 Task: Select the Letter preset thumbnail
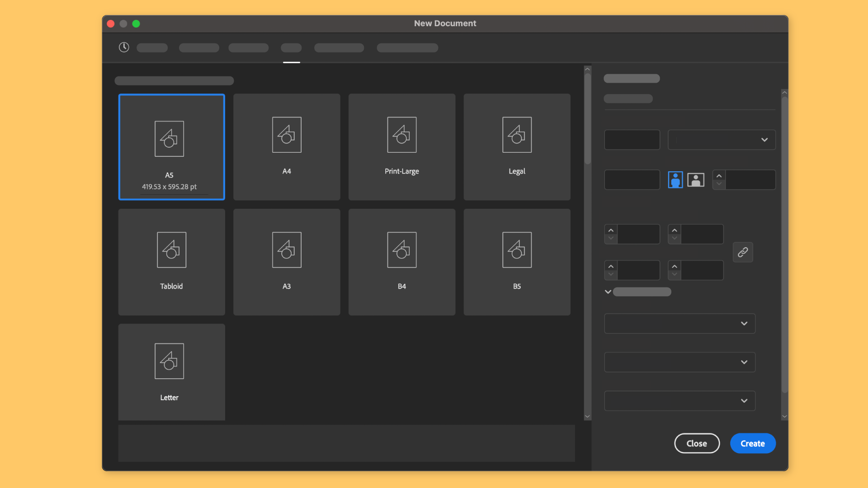click(169, 361)
